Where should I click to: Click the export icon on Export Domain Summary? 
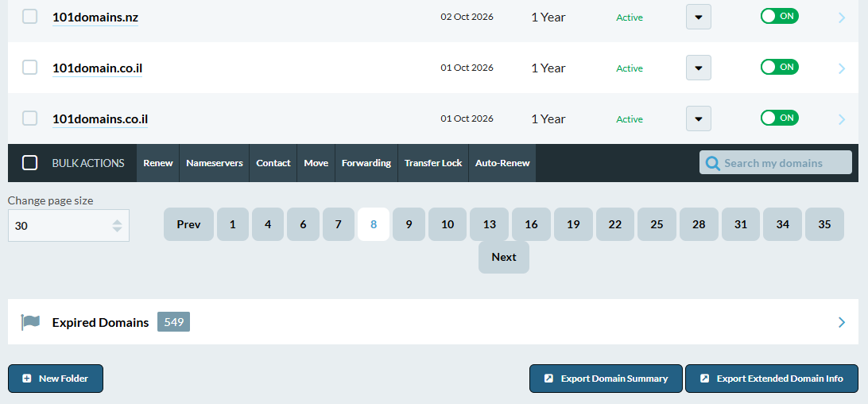tap(548, 379)
